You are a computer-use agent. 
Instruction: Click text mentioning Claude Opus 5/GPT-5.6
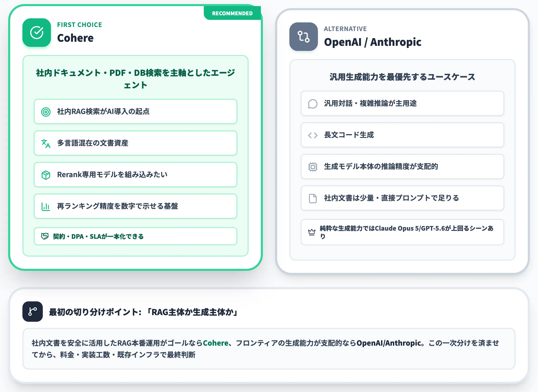click(407, 232)
